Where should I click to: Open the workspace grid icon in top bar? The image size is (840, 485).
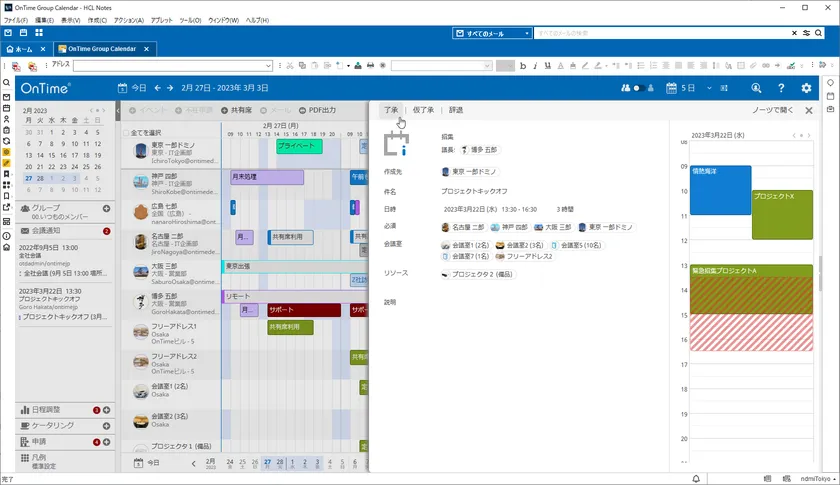pyautogui.click(x=39, y=33)
